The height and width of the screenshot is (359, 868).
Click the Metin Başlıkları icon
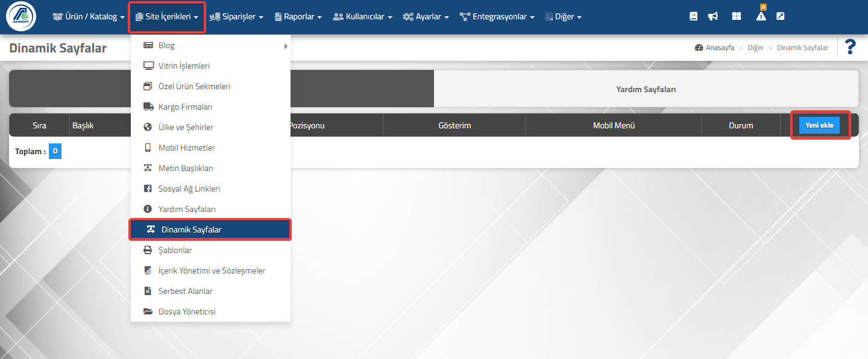point(148,168)
